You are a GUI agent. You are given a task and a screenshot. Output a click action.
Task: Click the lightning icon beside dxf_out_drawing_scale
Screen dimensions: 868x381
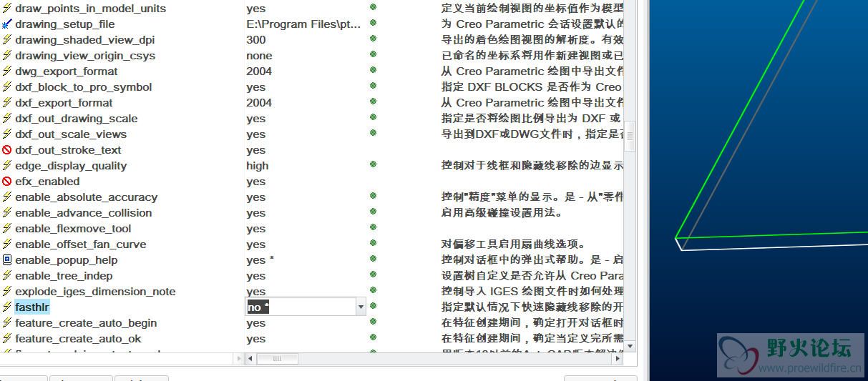tap(7, 119)
